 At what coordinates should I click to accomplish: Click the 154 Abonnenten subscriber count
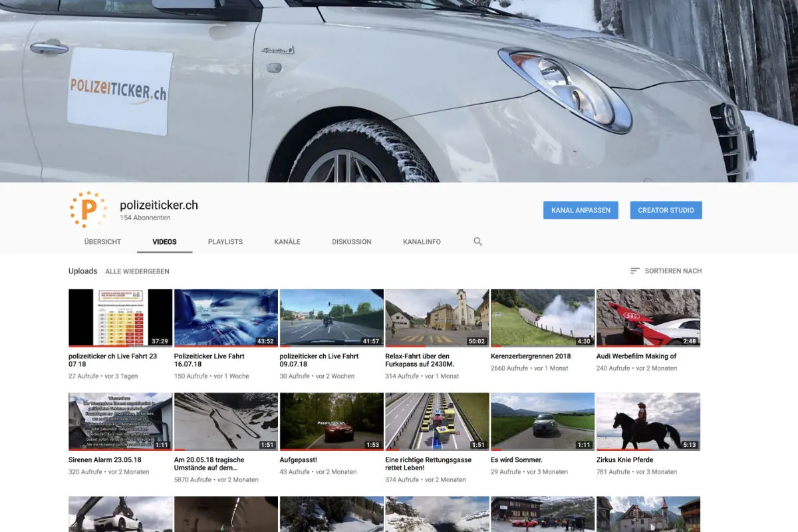tap(145, 217)
